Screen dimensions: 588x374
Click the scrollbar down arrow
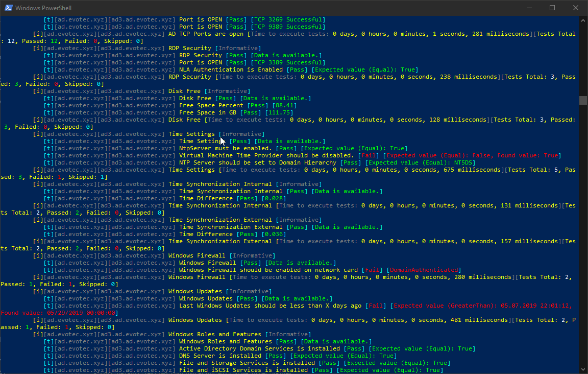583,369
